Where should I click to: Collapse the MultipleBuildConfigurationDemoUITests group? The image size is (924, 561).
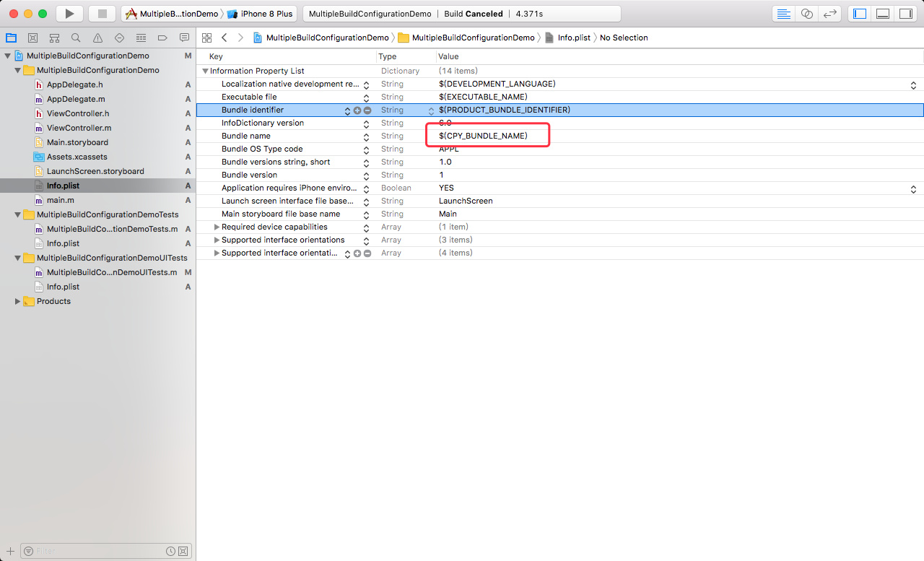click(18, 258)
